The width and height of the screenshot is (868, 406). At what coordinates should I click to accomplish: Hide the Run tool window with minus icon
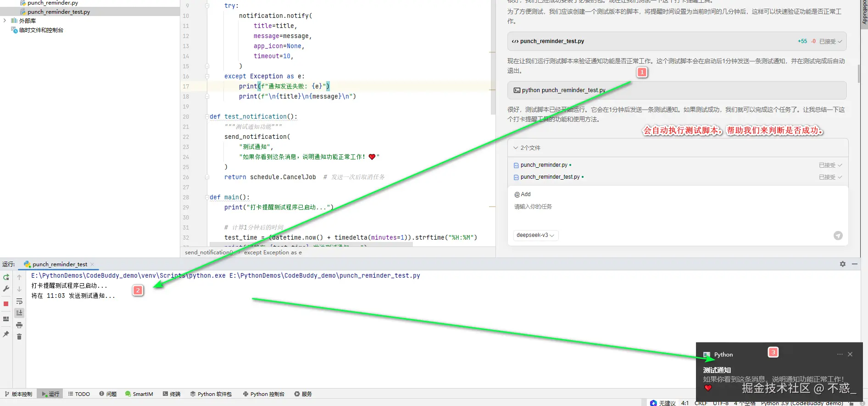click(x=855, y=264)
